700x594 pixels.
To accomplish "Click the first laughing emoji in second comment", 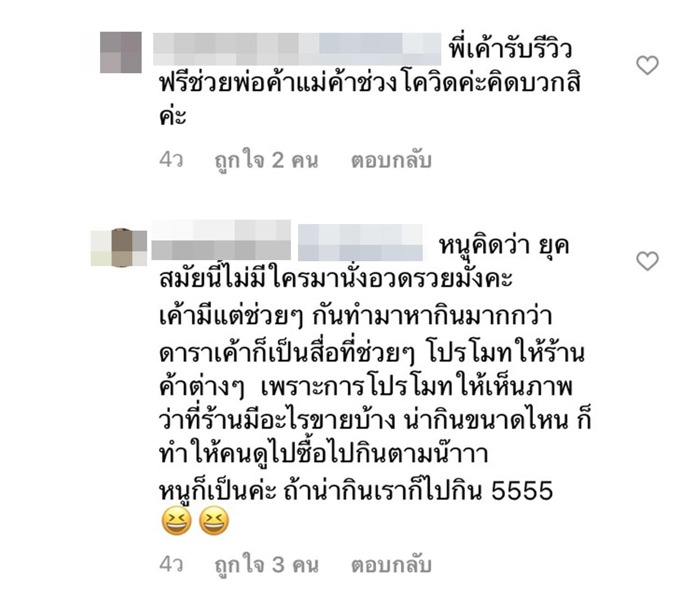I will pyautogui.click(x=177, y=521).
